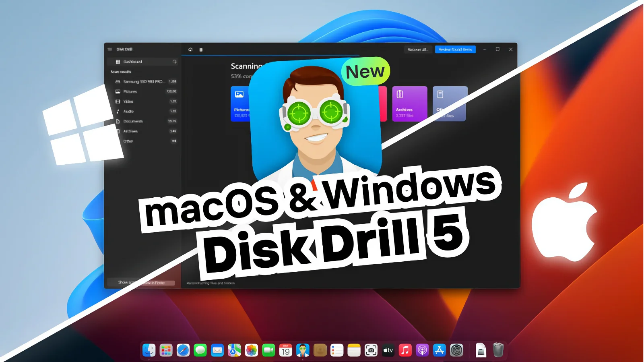Click the scan progress bar

270,56
